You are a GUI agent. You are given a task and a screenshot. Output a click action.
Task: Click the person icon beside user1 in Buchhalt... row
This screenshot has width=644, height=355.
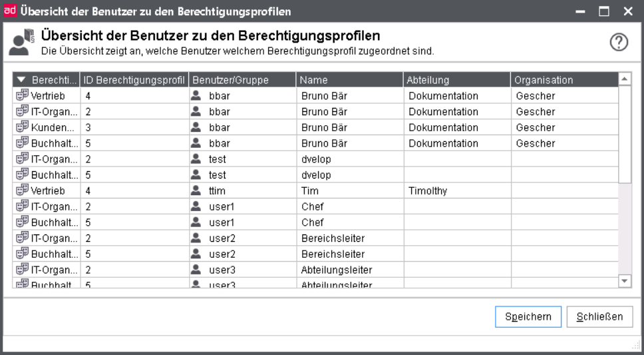click(196, 222)
